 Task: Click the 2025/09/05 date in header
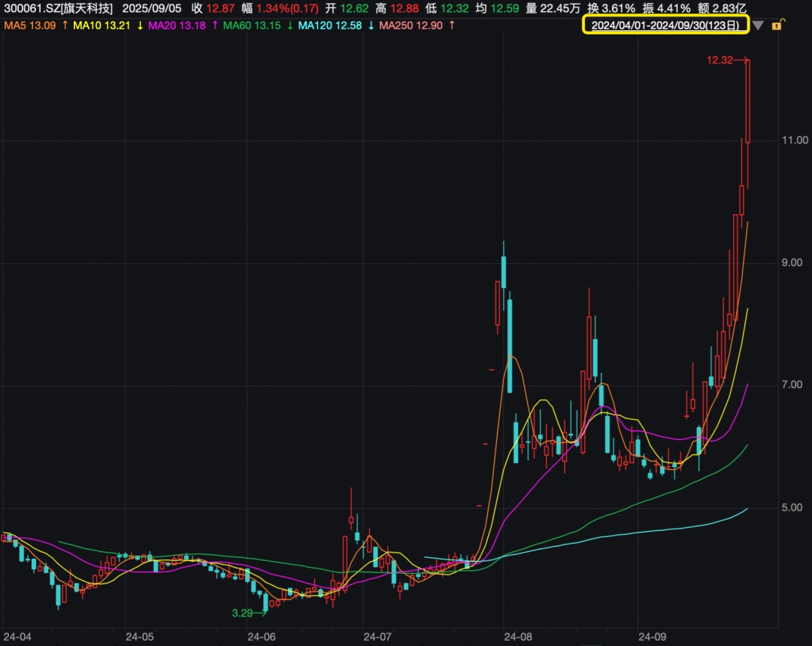[x=151, y=8]
